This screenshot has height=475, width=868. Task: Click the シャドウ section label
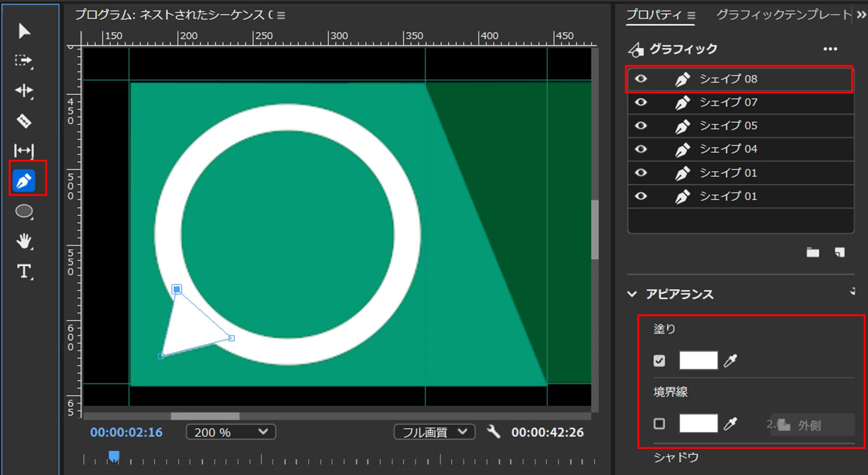[676, 457]
